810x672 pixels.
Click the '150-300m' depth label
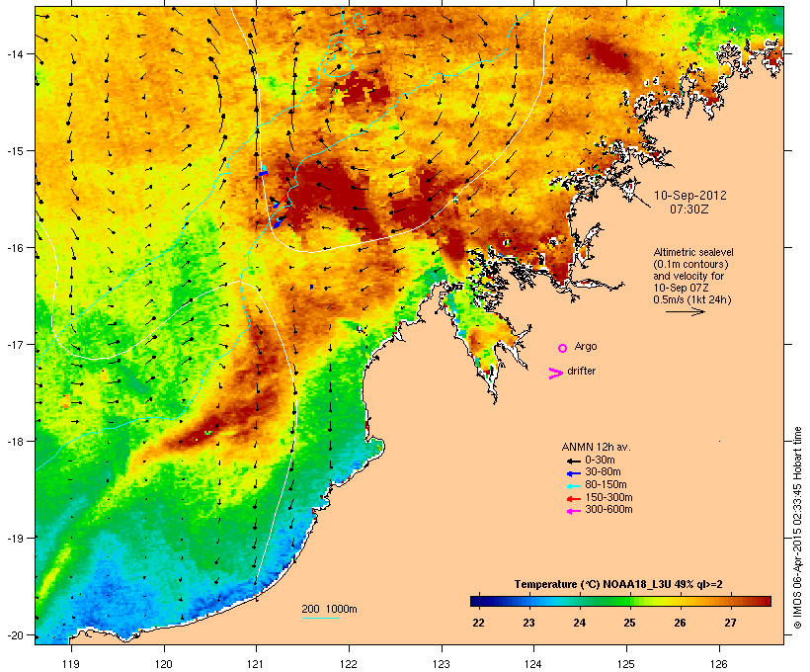point(608,498)
